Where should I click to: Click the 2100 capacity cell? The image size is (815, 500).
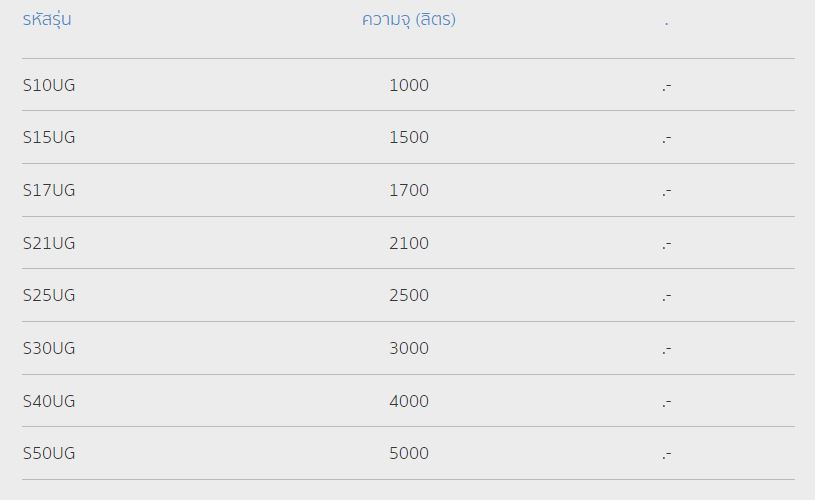[x=409, y=244]
